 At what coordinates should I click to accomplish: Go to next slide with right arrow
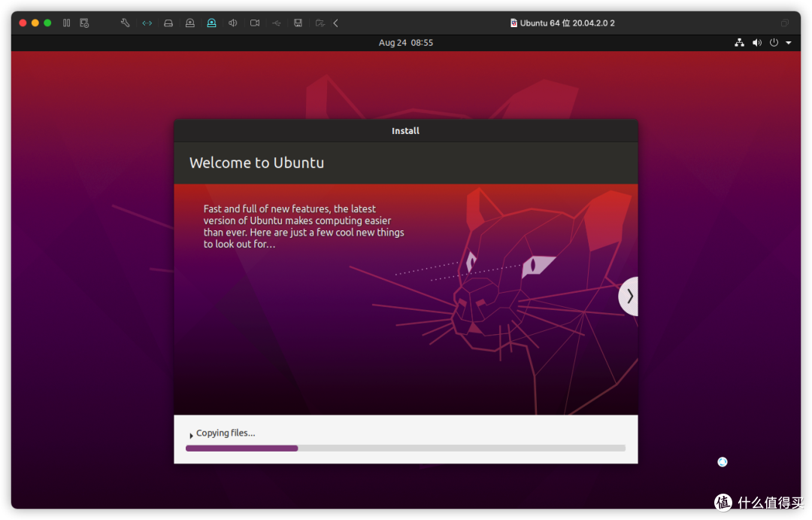coord(629,296)
